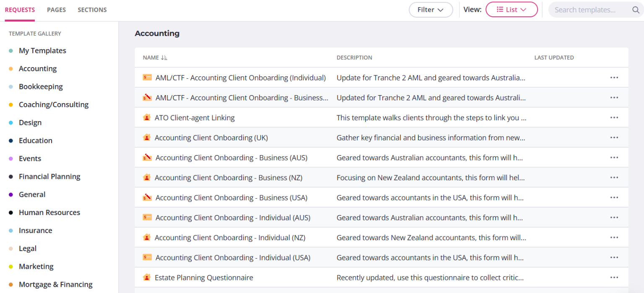
Task: Click the icon beside Onboarding - Business (NZ)
Action: tap(146, 178)
